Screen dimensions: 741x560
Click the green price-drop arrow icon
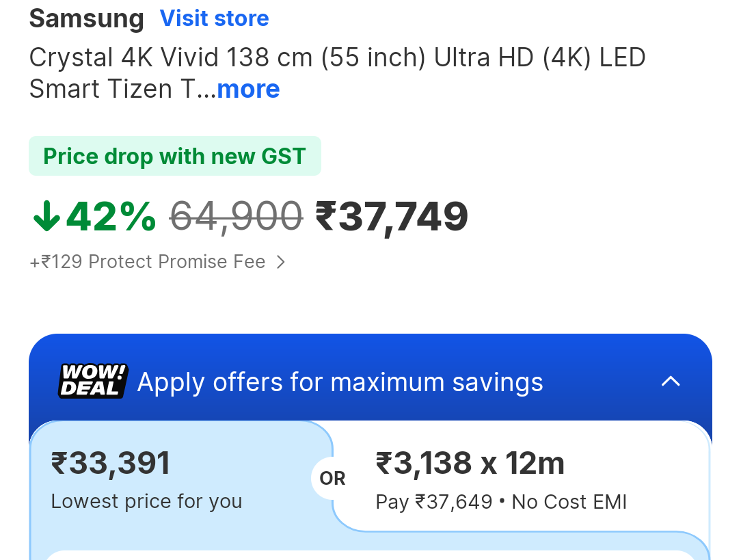click(x=46, y=217)
